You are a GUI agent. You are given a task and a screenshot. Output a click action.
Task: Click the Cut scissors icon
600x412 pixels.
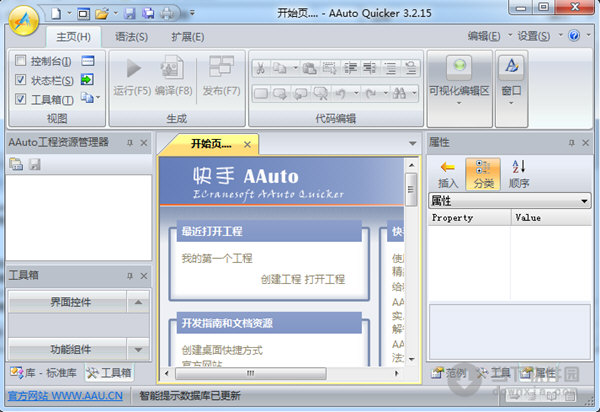click(261, 68)
